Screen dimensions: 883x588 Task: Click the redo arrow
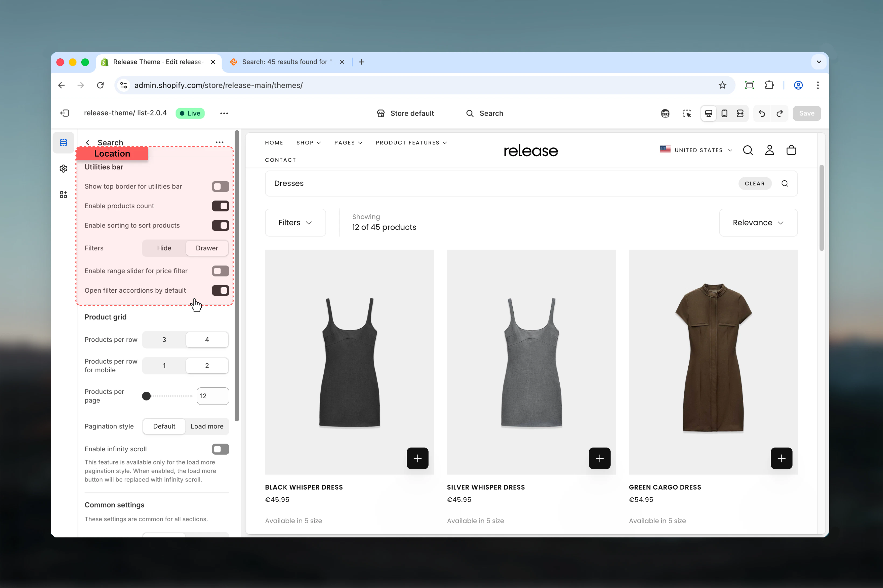(779, 113)
